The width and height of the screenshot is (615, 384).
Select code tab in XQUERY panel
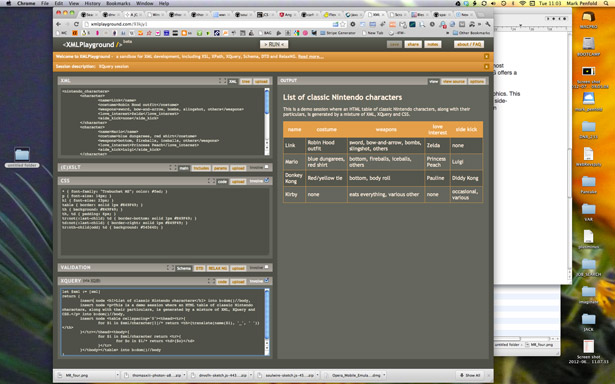coord(222,282)
